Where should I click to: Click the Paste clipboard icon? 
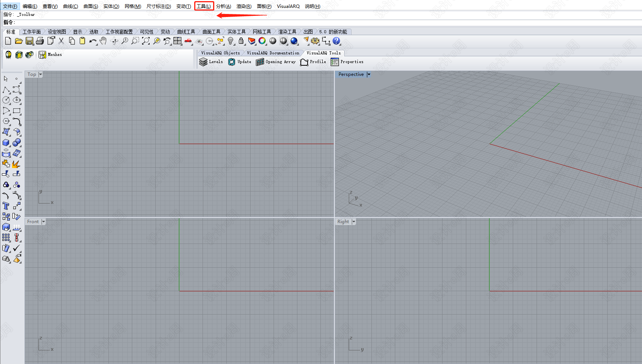(82, 41)
